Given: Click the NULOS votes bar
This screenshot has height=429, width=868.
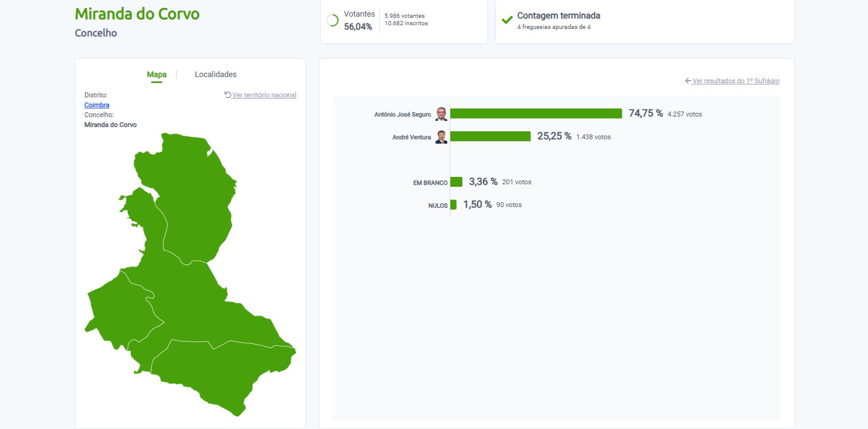Looking at the screenshot, I should (x=453, y=205).
